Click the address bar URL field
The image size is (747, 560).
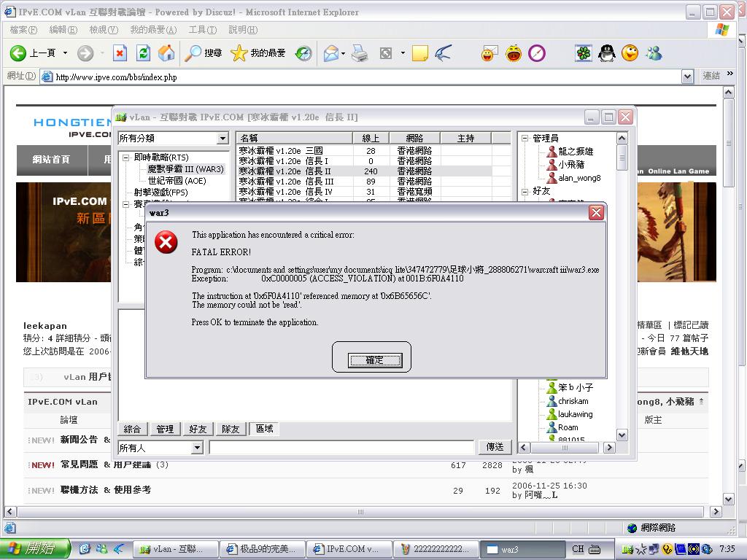[360, 76]
